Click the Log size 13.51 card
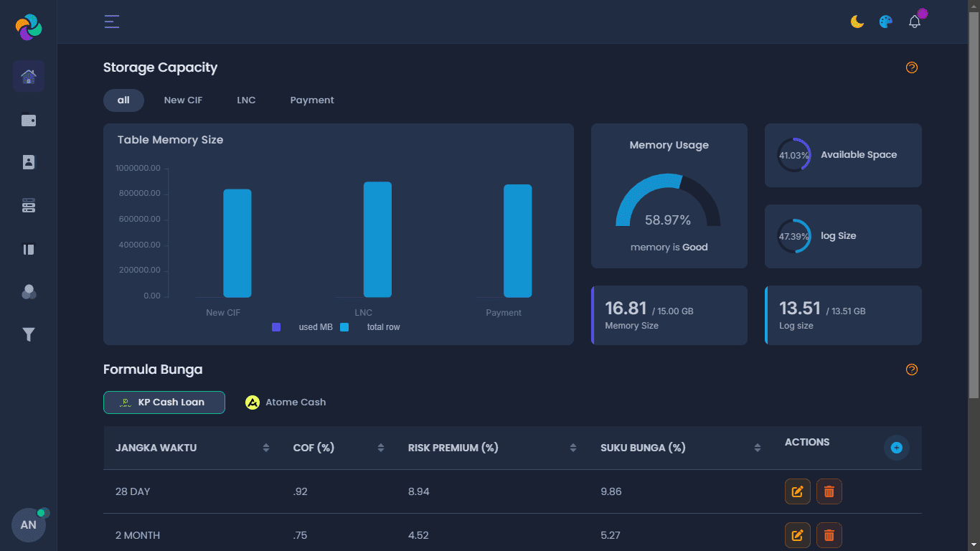 coord(844,316)
